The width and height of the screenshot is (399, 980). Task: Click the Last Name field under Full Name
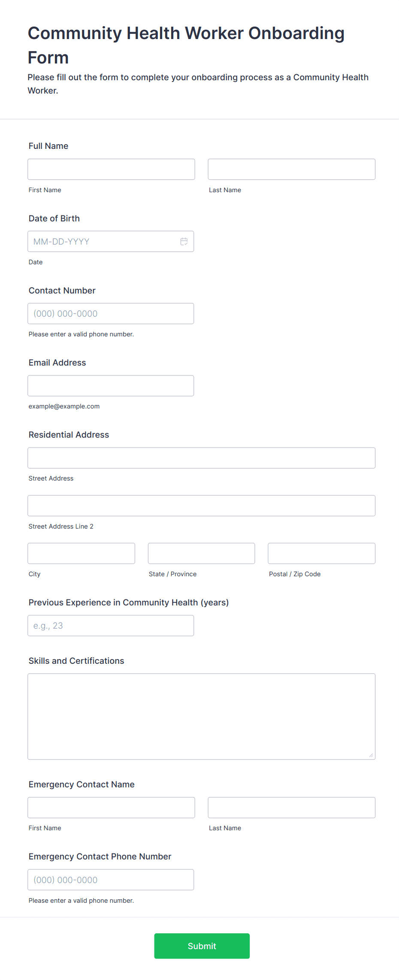coord(292,169)
